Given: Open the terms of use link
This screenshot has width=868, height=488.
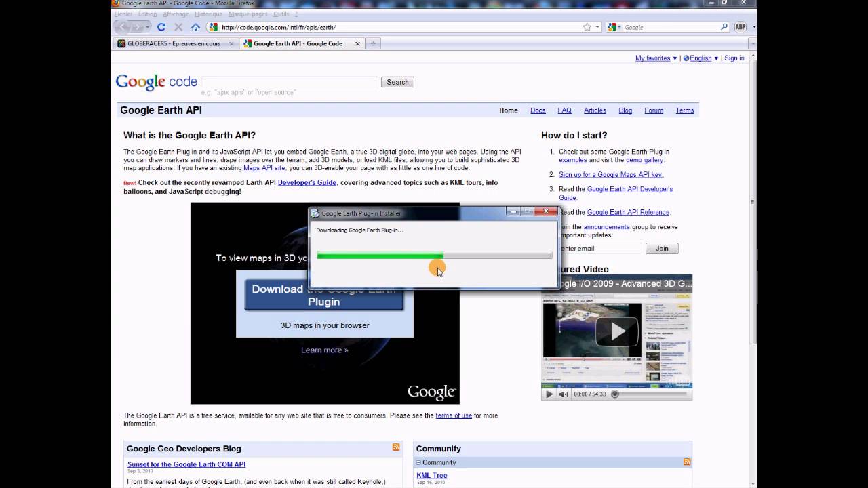Looking at the screenshot, I should [x=454, y=415].
